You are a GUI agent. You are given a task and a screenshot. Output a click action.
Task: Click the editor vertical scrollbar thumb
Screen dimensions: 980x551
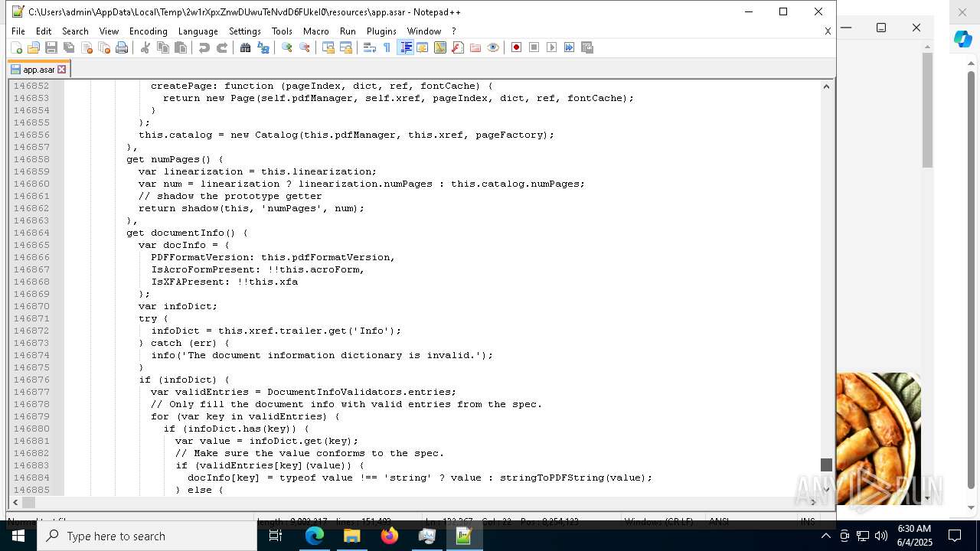tap(826, 465)
